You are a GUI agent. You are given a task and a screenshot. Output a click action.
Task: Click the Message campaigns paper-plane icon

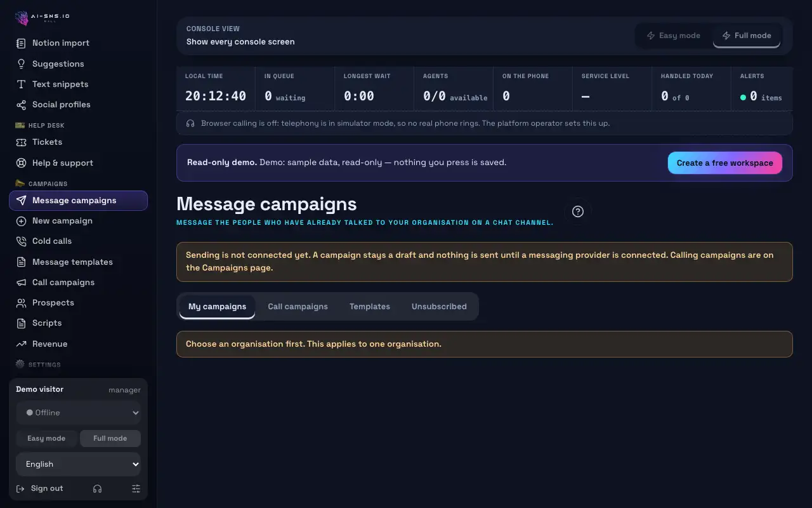22,201
